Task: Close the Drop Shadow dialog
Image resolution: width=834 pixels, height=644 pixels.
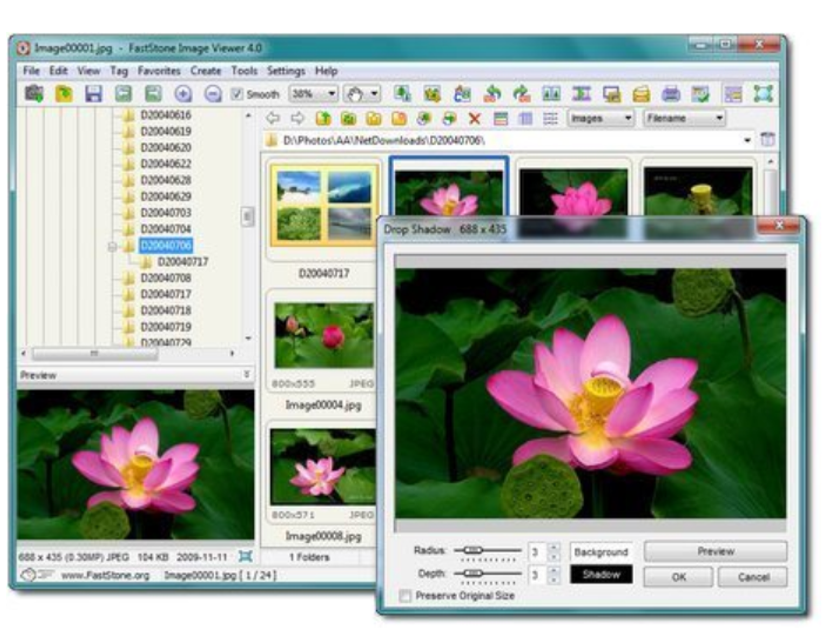Action: click(x=779, y=226)
